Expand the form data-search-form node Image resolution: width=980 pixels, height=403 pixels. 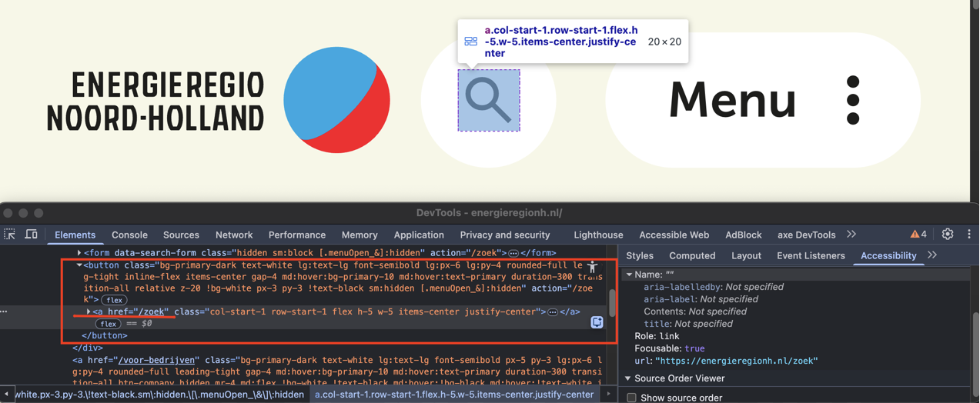(x=79, y=253)
